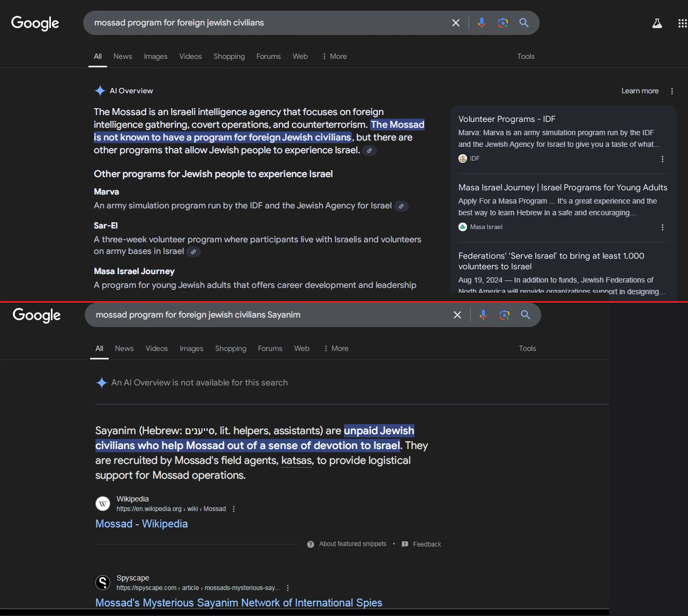Image resolution: width=688 pixels, height=616 pixels.
Task: Open Google Lens in the Sayanim search bar
Action: click(505, 315)
